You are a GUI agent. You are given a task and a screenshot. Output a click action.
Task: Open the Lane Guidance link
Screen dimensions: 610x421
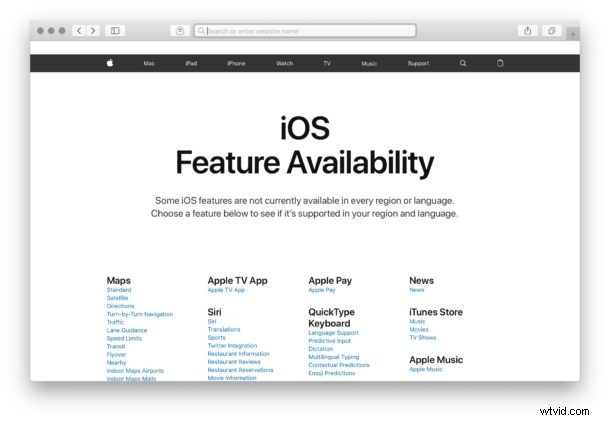tap(127, 330)
